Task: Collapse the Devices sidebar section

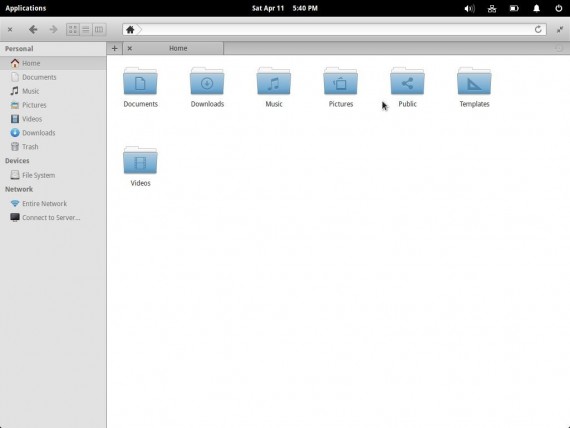Action: click(x=17, y=161)
